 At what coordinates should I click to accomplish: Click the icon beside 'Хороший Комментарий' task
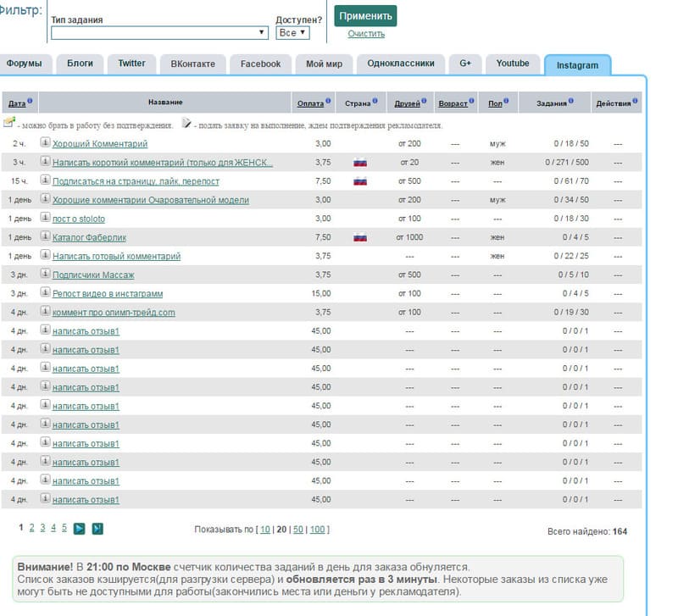click(46, 143)
